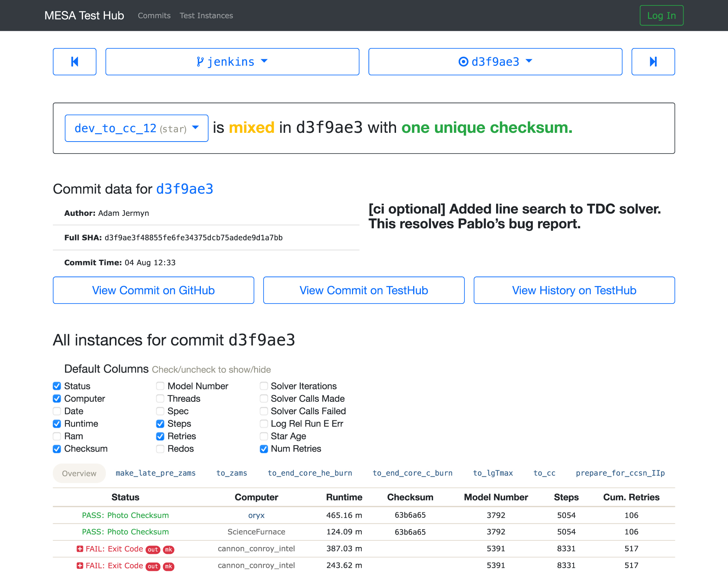Open the dev_to_cc_12 test case dropdown
728x583 pixels.
(136, 128)
